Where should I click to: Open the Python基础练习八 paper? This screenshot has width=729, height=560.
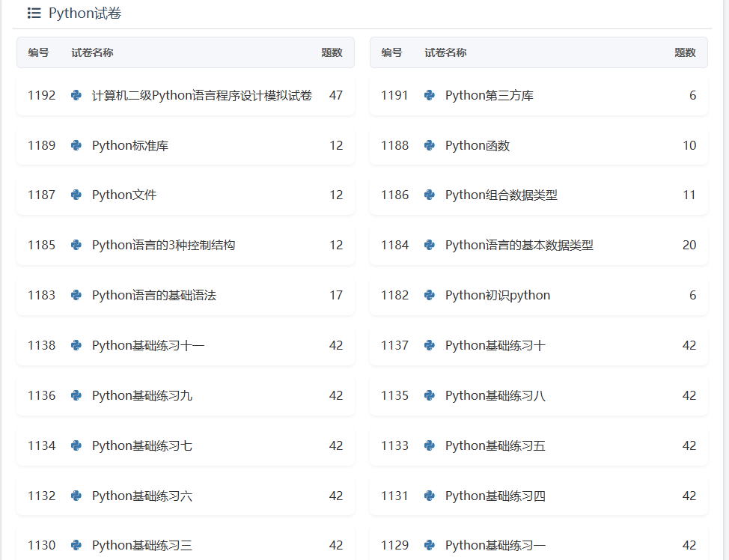click(495, 396)
